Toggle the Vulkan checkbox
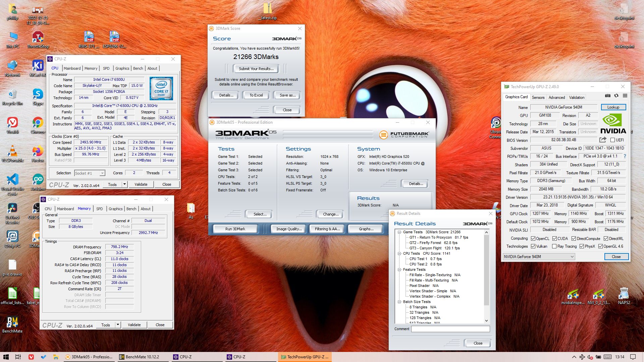This screenshot has height=362, width=644. pyautogui.click(x=533, y=246)
